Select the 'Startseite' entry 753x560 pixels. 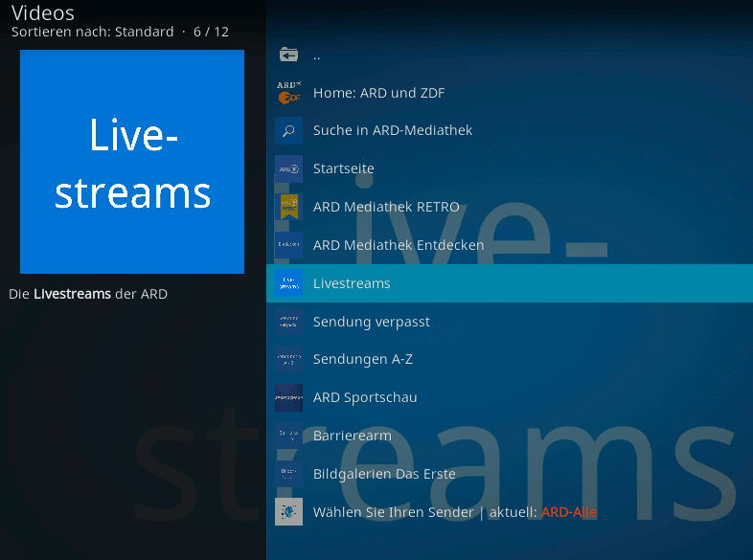tap(510, 168)
